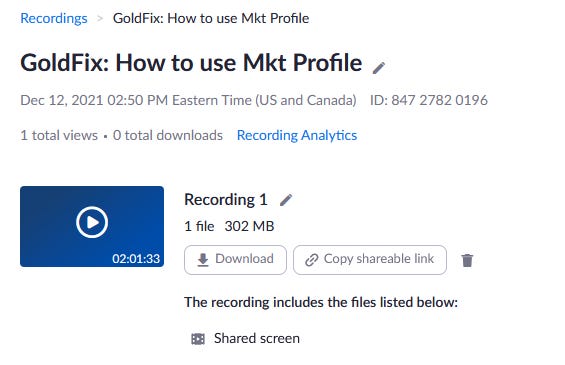Click the film strip icon beside Shared screen
Screen dimensions: 565x365
(x=198, y=339)
